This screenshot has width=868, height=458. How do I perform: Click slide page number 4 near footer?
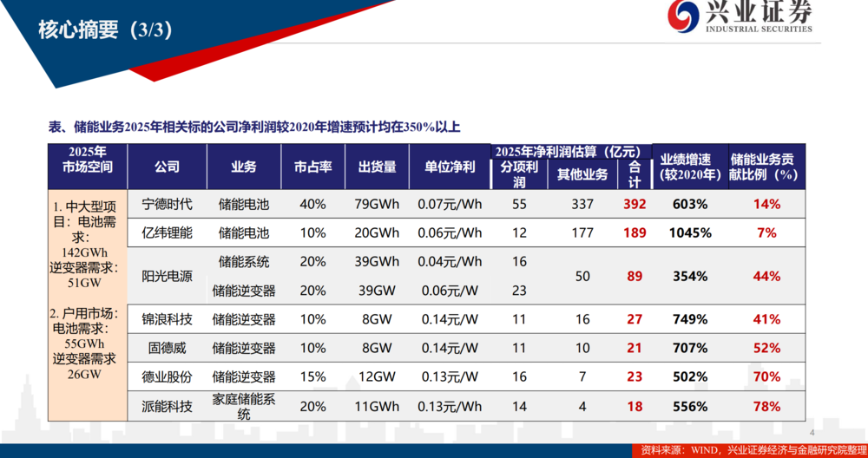coord(812,433)
